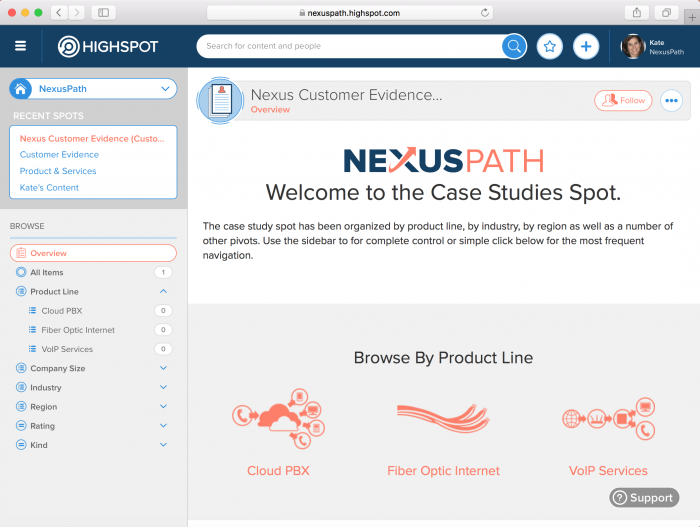This screenshot has height=527, width=700.
Task: Click the All Items circle icon
Action: click(x=21, y=272)
